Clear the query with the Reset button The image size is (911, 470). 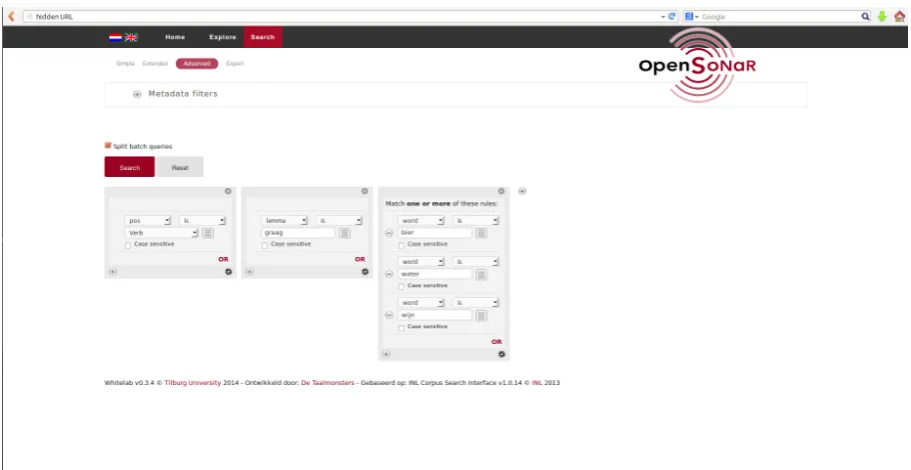(x=180, y=167)
